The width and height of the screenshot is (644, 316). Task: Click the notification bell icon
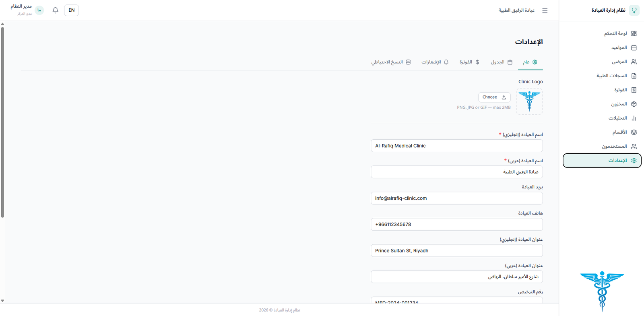(x=56, y=10)
